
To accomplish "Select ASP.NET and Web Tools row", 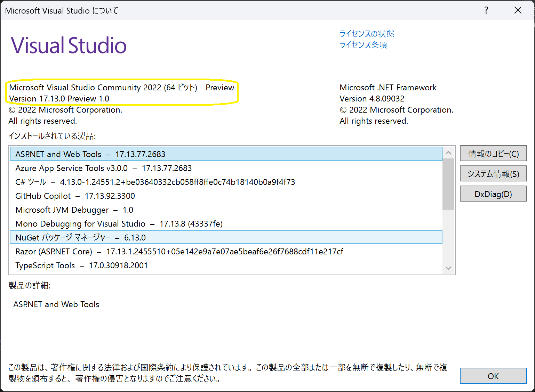I will [x=226, y=154].
